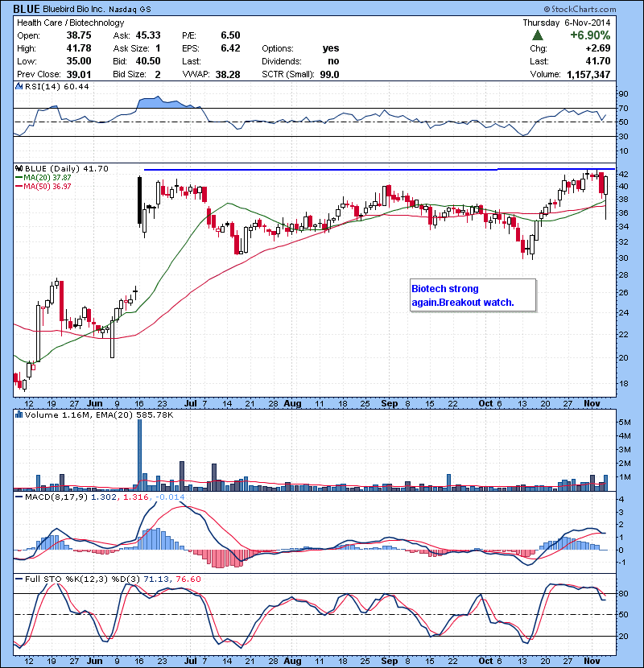
Task: Select the High value 41.78
Action: coord(79,48)
